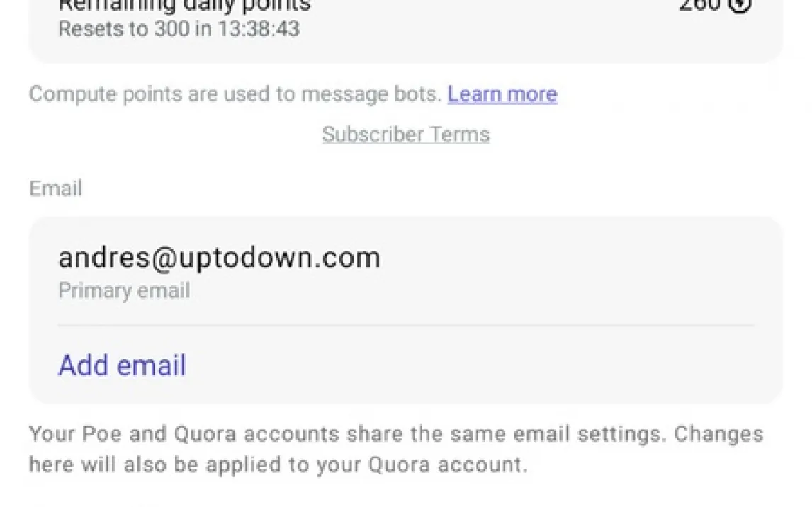Open the Subscriber Terms link

pyautogui.click(x=405, y=135)
